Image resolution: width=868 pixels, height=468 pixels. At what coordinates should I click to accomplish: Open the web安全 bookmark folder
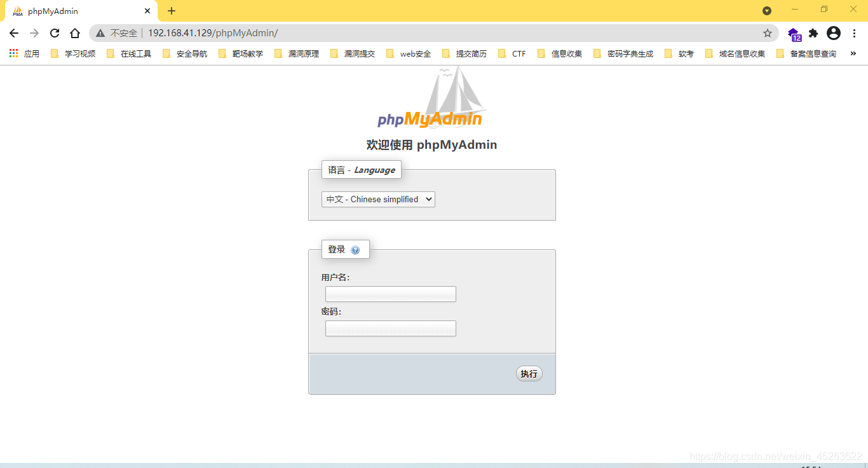pyautogui.click(x=409, y=54)
